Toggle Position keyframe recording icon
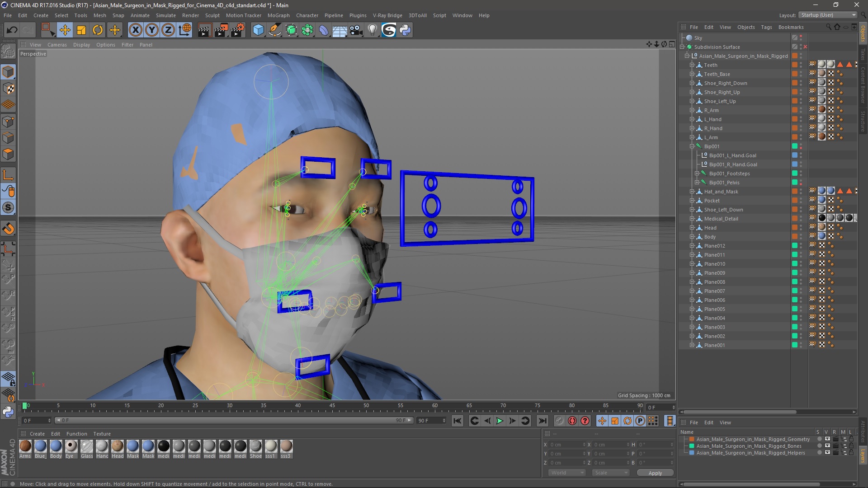 coord(602,421)
